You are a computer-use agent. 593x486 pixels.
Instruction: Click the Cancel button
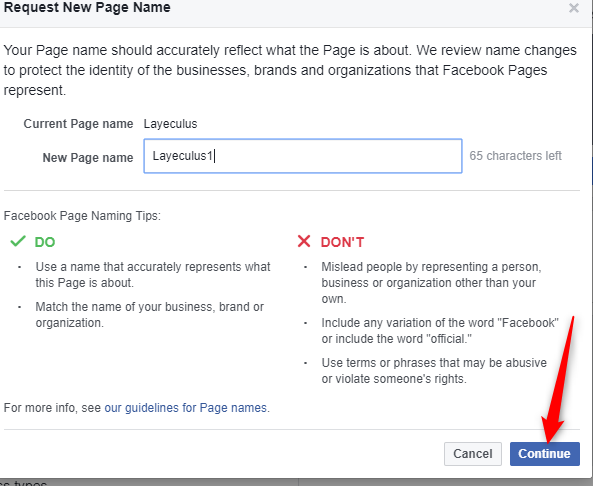(473, 453)
